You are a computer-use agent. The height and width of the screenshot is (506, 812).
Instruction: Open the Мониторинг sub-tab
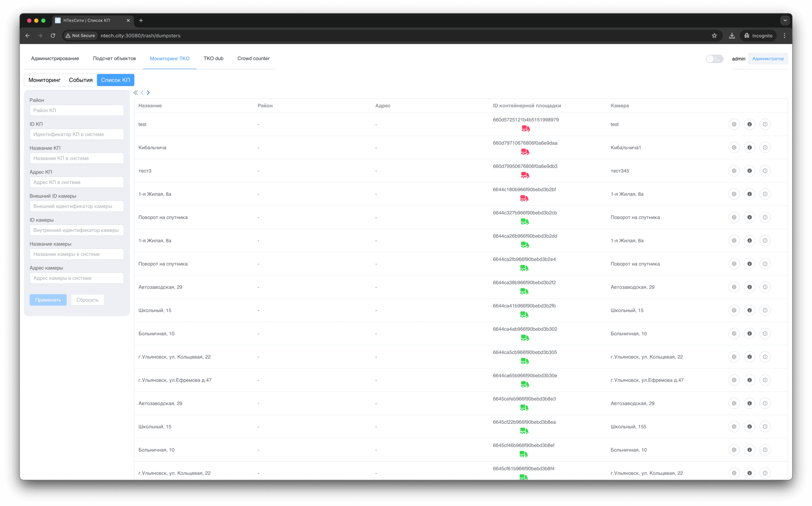(x=44, y=80)
